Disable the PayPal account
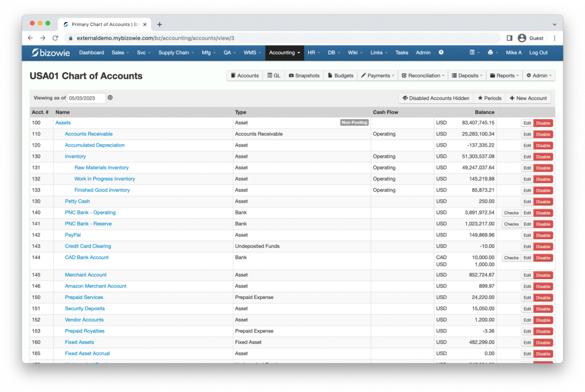Viewport: 585px width, 392px height. (543, 235)
